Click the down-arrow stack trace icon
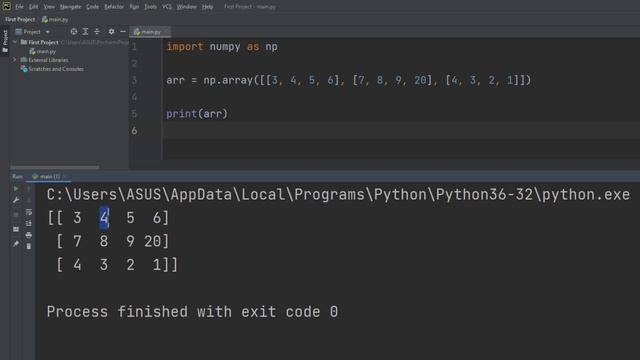Screen dimensions: 640x360 29,200
